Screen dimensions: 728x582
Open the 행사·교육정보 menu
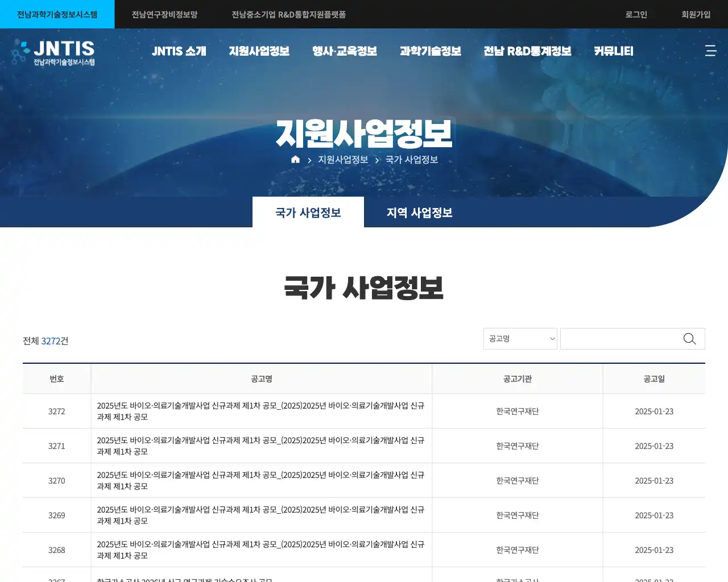click(x=344, y=51)
